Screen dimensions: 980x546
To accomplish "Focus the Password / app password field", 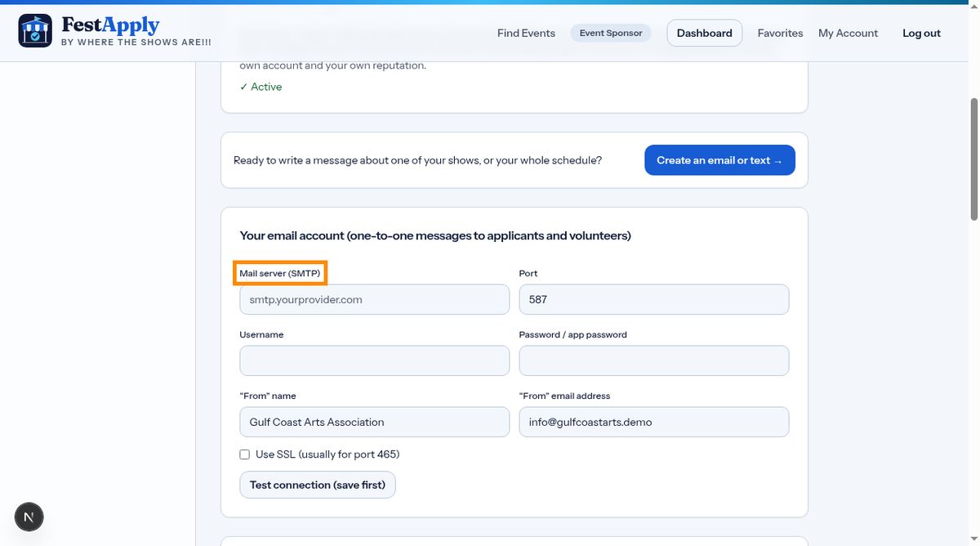I will click(x=654, y=360).
